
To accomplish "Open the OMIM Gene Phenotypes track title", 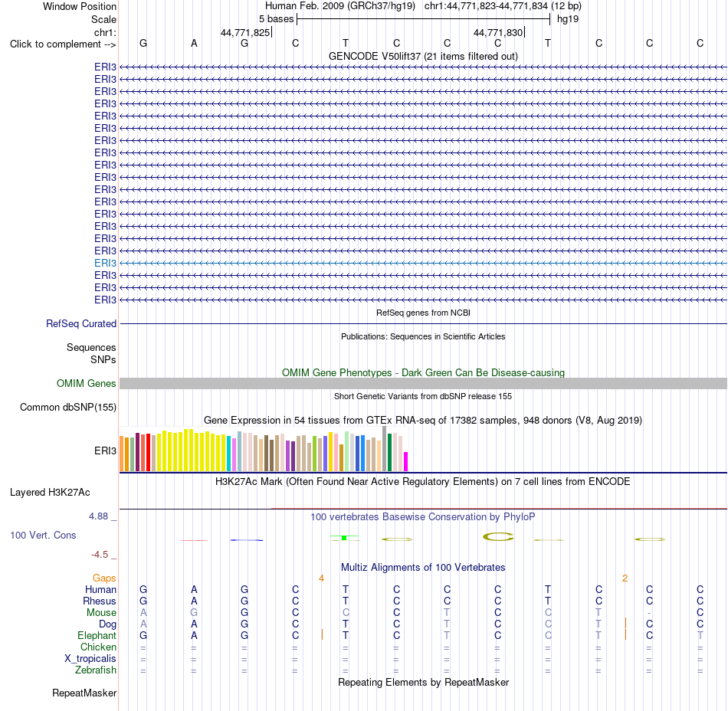I will [x=423, y=372].
